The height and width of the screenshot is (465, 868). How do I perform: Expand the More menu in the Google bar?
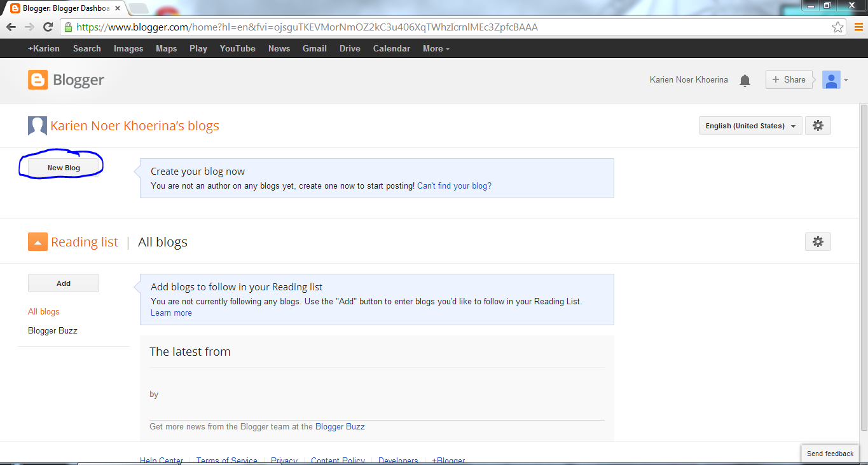pos(436,48)
